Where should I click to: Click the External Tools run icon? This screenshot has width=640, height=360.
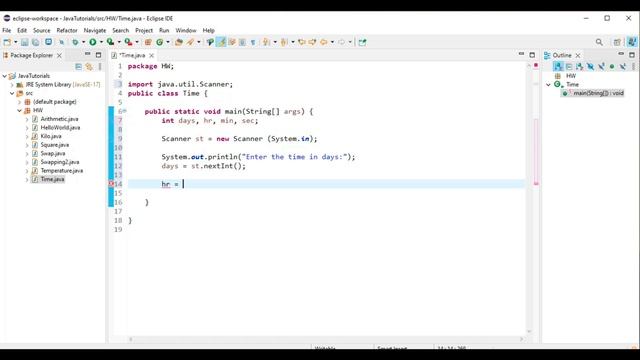[x=128, y=42]
